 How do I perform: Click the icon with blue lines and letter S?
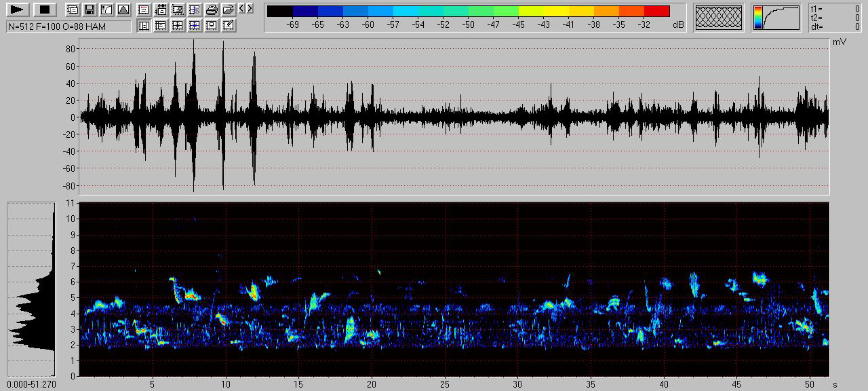coord(195,10)
